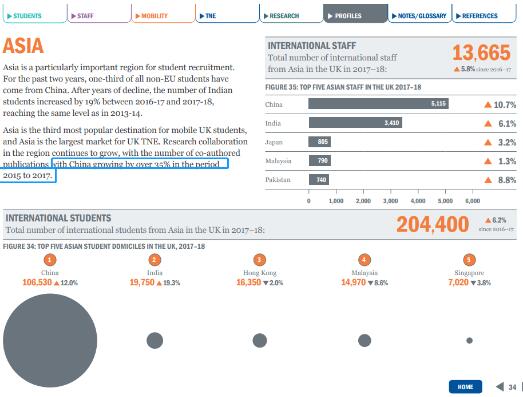Open the Notes/Glossary tab

click(420, 14)
